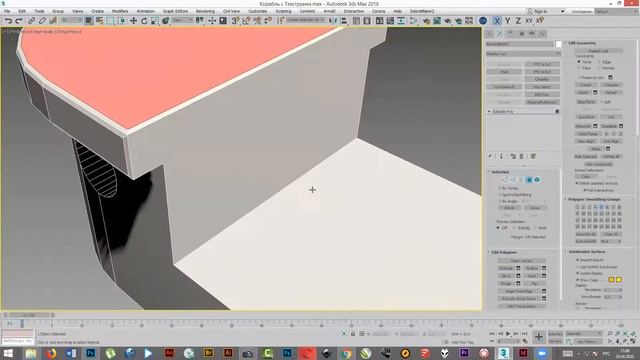Activate the Select and Move tool
The height and width of the screenshot is (360, 640).
point(133,20)
